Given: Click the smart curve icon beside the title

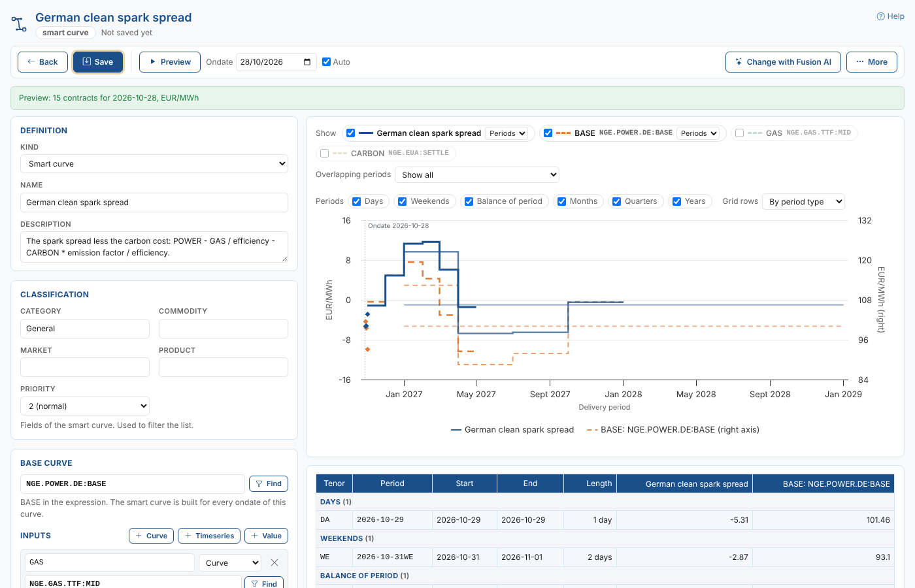Looking at the screenshot, I should click(x=19, y=24).
